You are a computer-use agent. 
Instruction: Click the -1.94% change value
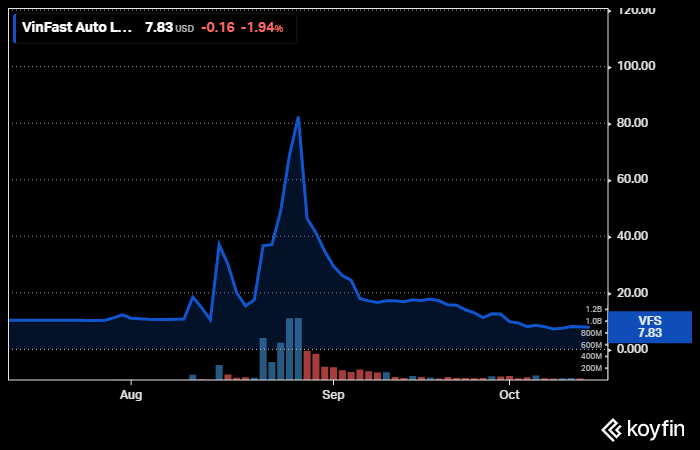[261, 27]
